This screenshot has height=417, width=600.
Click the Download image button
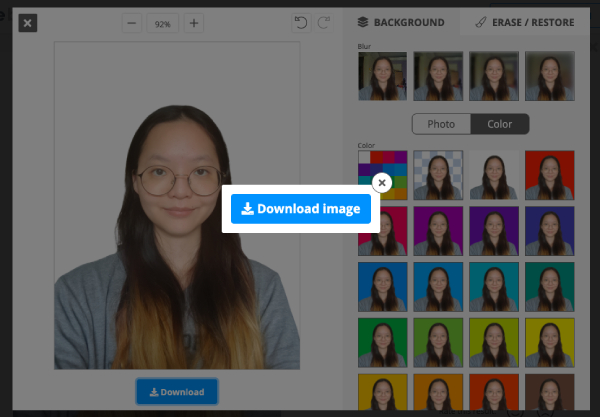tap(301, 209)
